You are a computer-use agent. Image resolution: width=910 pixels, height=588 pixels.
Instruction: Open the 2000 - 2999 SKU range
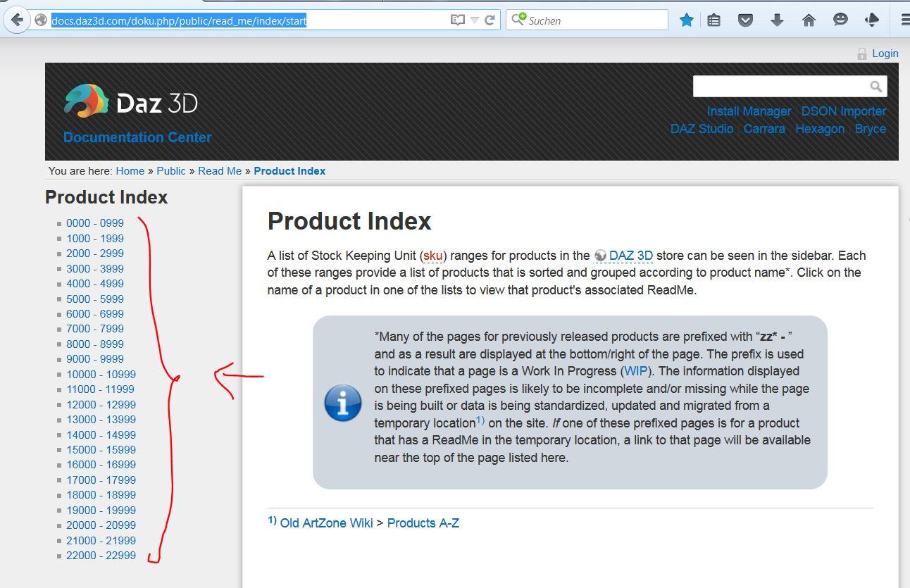pos(95,254)
